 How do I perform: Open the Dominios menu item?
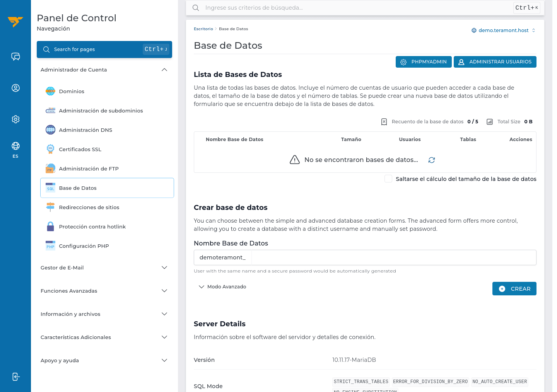click(x=107, y=91)
